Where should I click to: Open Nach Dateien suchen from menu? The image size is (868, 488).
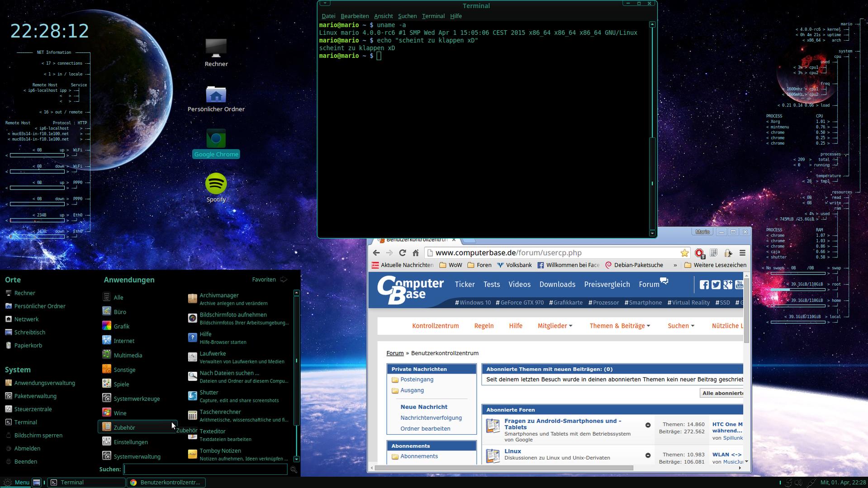pos(238,377)
